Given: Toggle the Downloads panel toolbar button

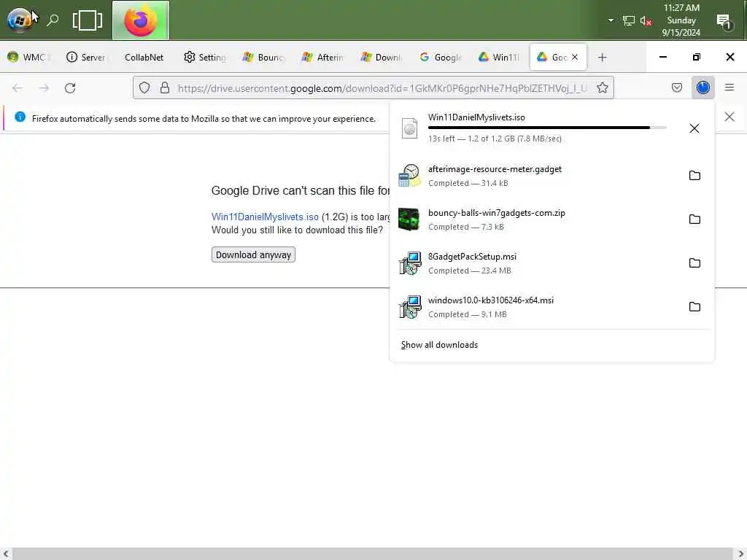Looking at the screenshot, I should [x=703, y=87].
